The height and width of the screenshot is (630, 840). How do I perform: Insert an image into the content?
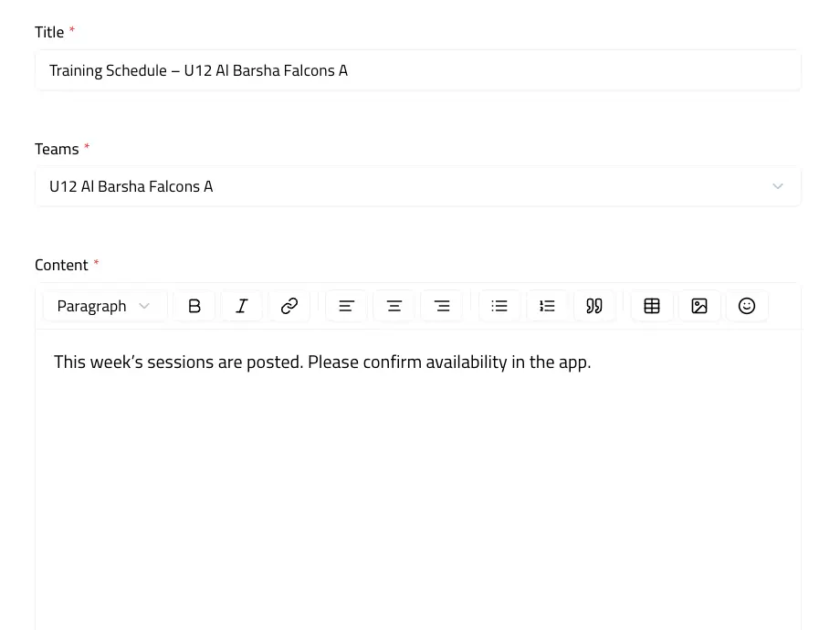(x=699, y=306)
